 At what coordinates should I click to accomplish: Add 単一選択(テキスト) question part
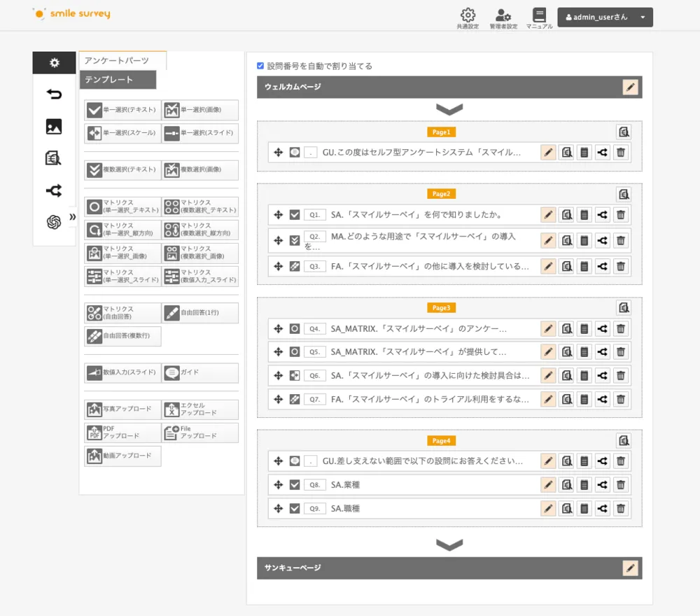(122, 111)
